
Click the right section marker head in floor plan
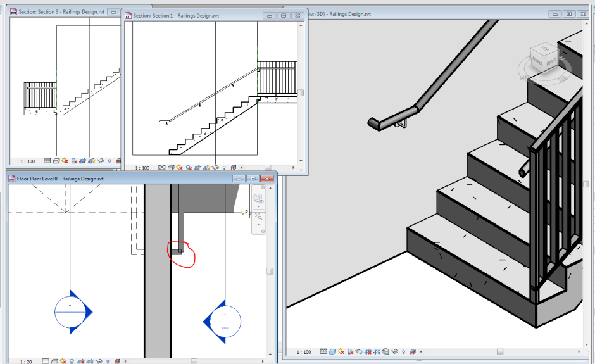[x=223, y=322]
